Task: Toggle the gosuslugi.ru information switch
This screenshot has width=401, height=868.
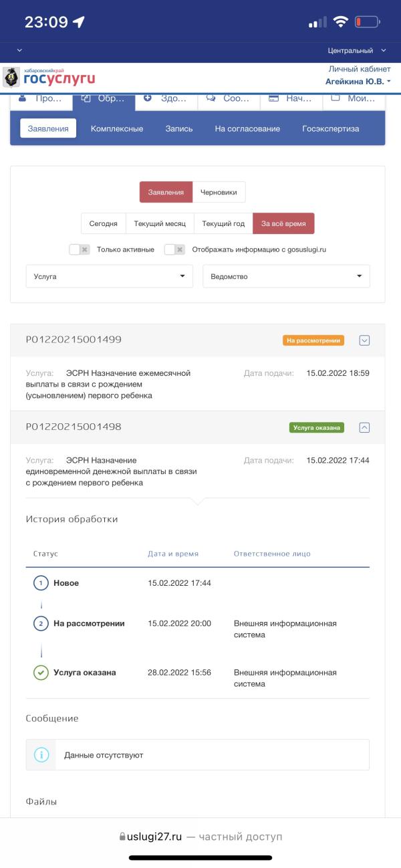Action: [x=174, y=249]
